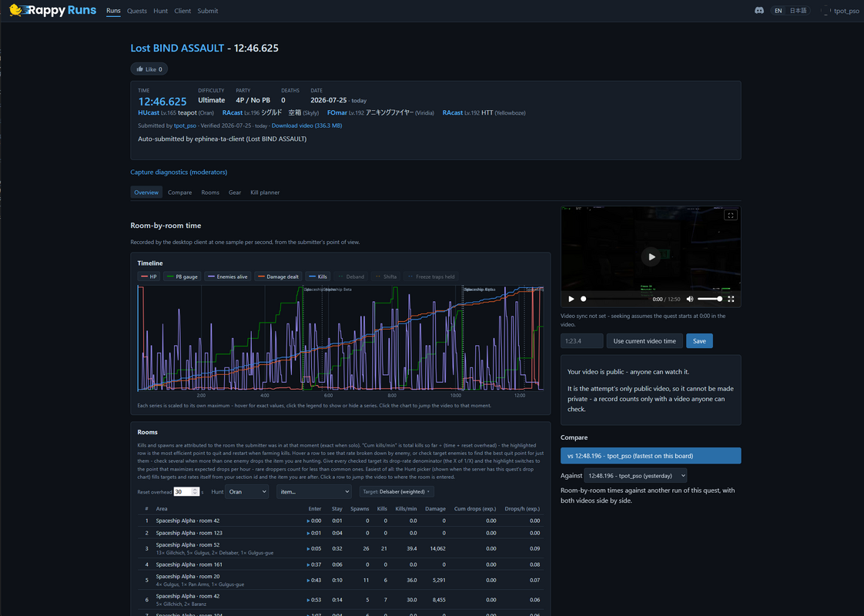Jump video to room 123 enter 0:01
This screenshot has width=864, height=616.
(x=314, y=533)
